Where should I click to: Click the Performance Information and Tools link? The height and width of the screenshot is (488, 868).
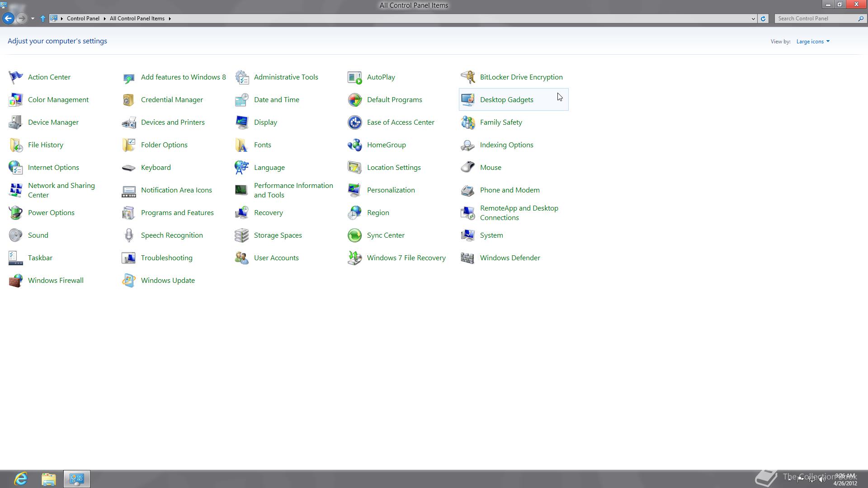[x=293, y=190]
